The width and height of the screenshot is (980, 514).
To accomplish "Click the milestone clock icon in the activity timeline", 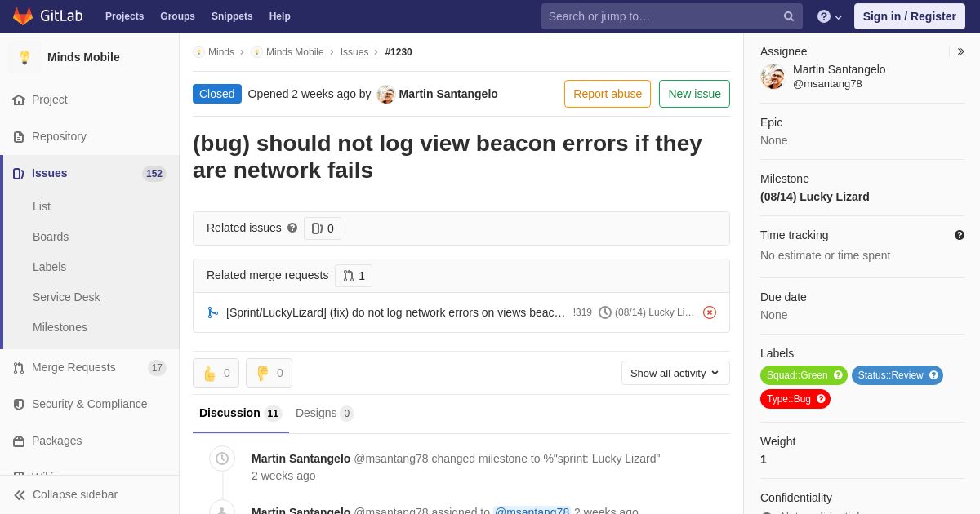I will 222,459.
